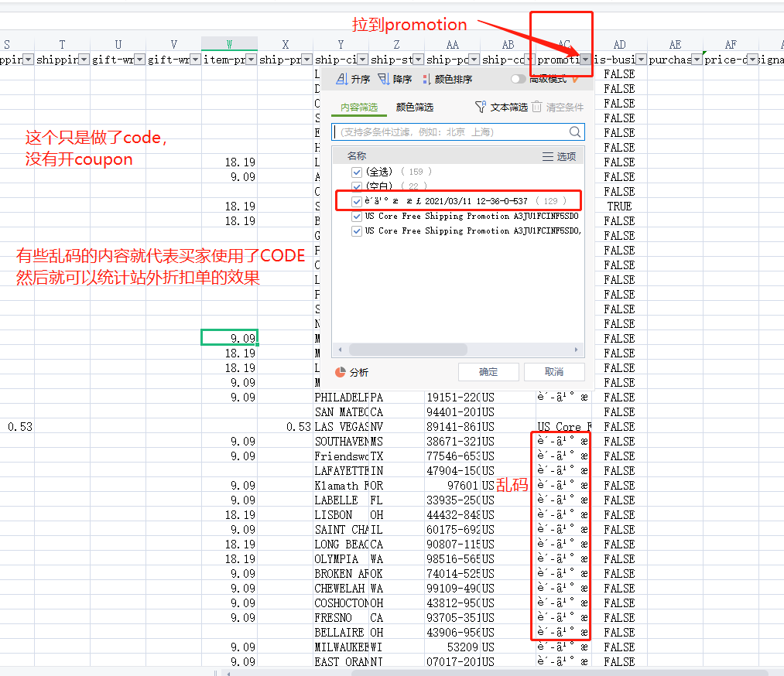Screen dimensions: 784x676
Task: Click the search magnifier icon in filter box
Action: click(x=575, y=132)
